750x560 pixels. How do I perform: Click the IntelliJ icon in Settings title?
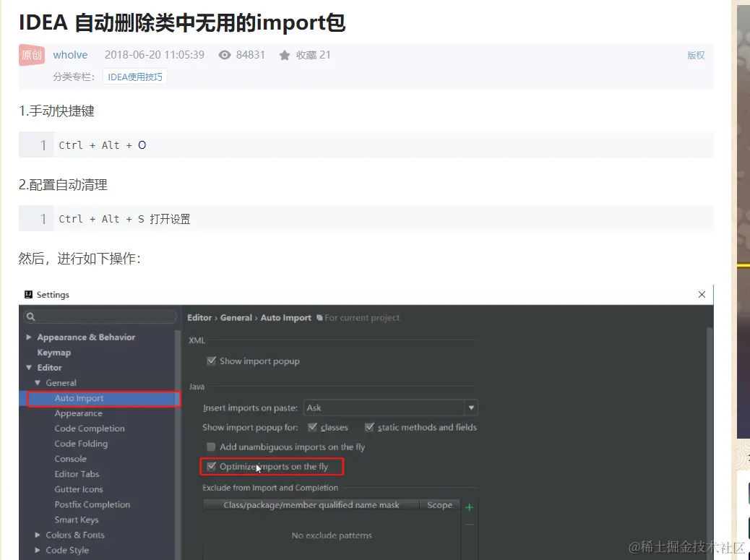point(29,295)
